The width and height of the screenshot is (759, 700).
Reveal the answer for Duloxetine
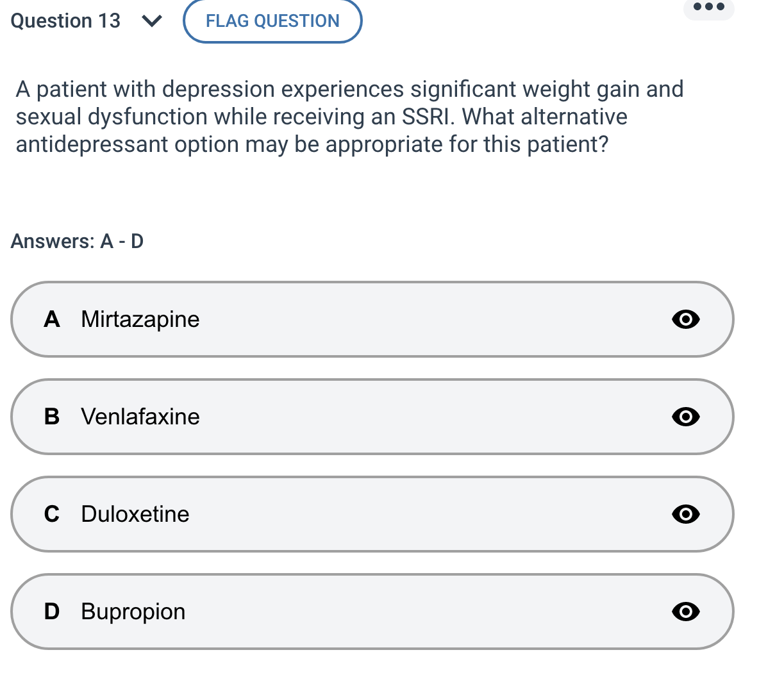coord(685,514)
